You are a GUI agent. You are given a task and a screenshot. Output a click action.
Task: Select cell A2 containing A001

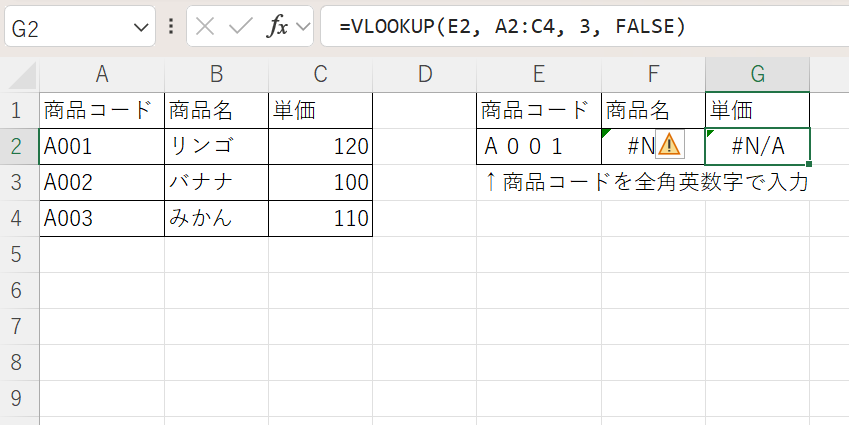(x=102, y=147)
